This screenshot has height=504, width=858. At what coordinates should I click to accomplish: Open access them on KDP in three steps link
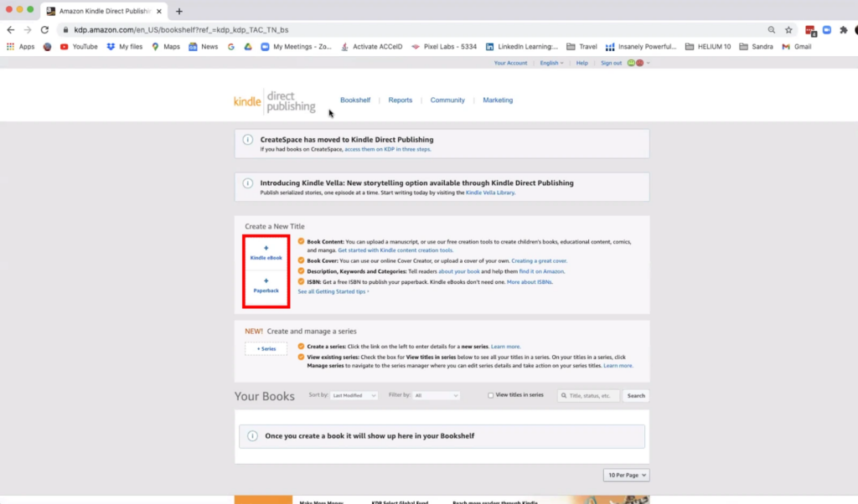[387, 149]
